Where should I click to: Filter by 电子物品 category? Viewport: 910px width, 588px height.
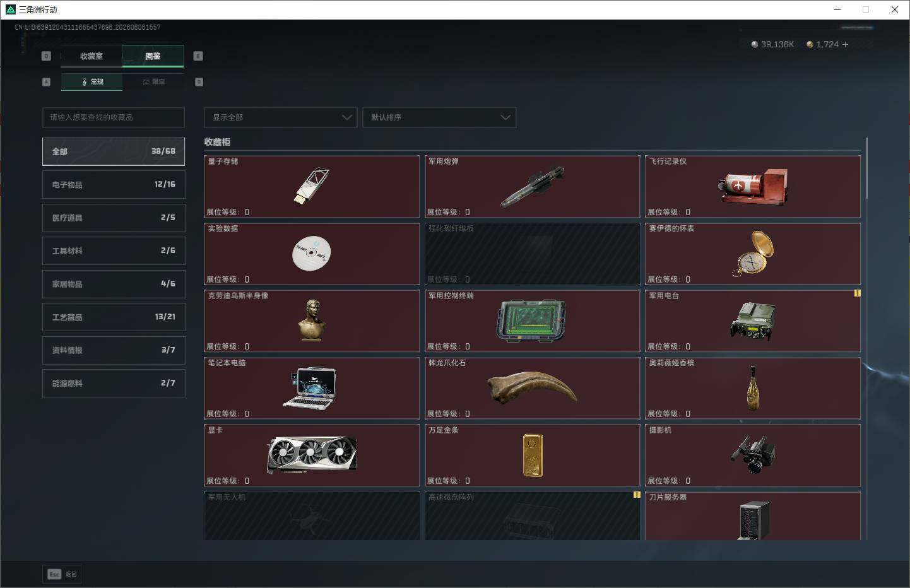[114, 184]
